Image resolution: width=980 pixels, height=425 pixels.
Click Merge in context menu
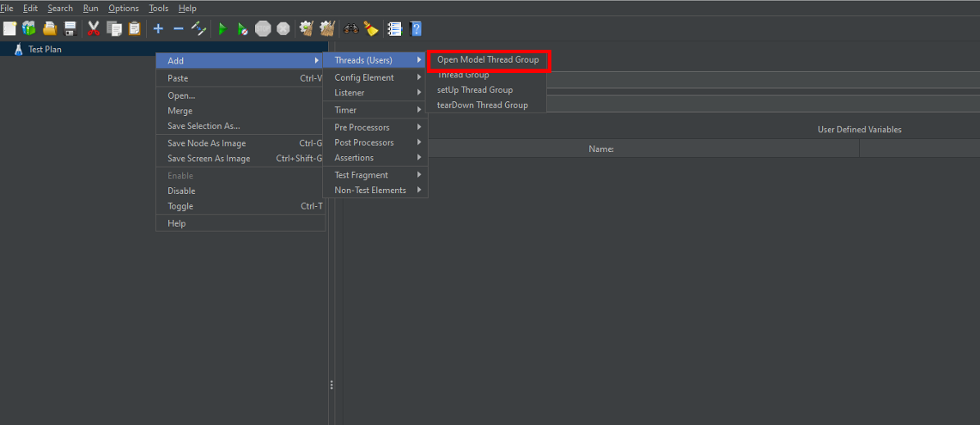[240, 111]
